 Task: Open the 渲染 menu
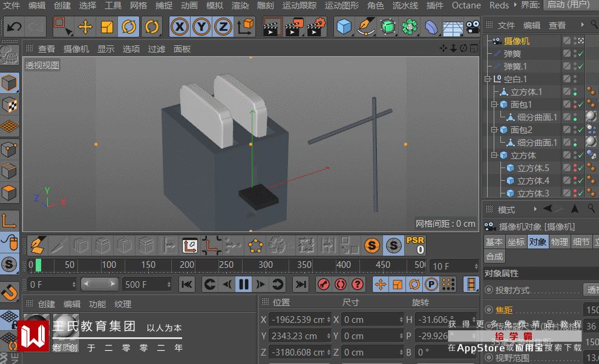tap(240, 5)
